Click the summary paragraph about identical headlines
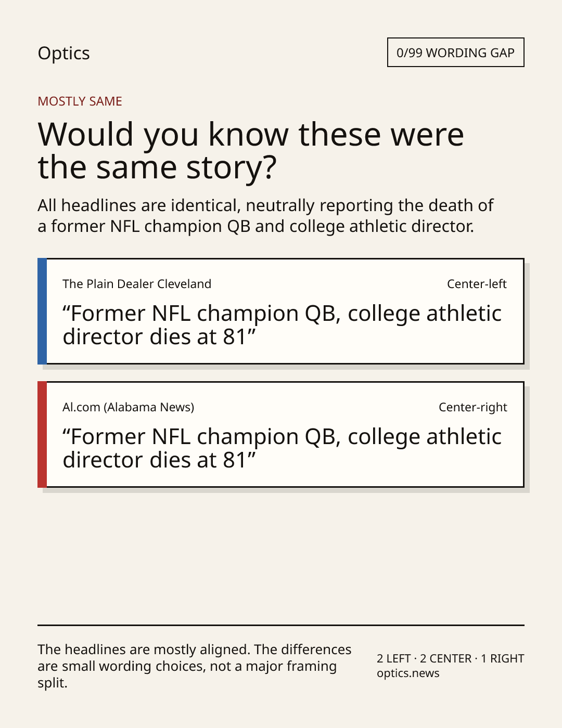562x728 pixels. point(265,216)
